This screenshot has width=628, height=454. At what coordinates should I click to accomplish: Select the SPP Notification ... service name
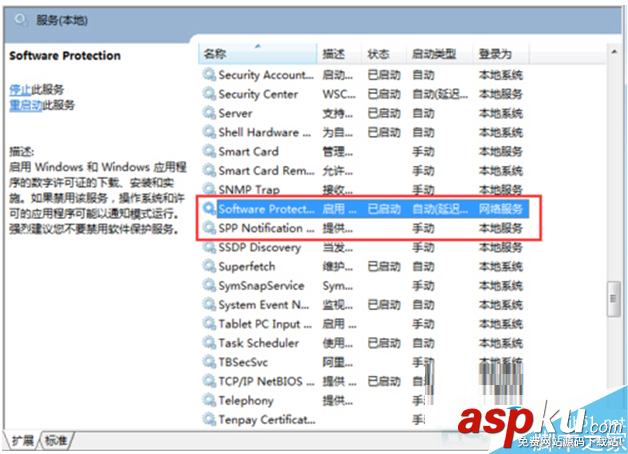click(266, 228)
